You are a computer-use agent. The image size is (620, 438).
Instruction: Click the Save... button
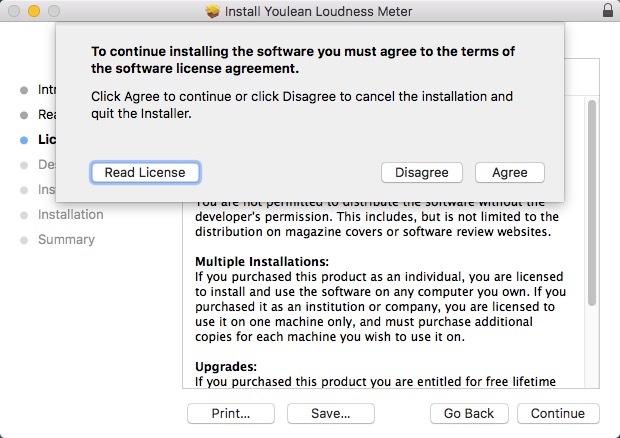[x=330, y=413]
